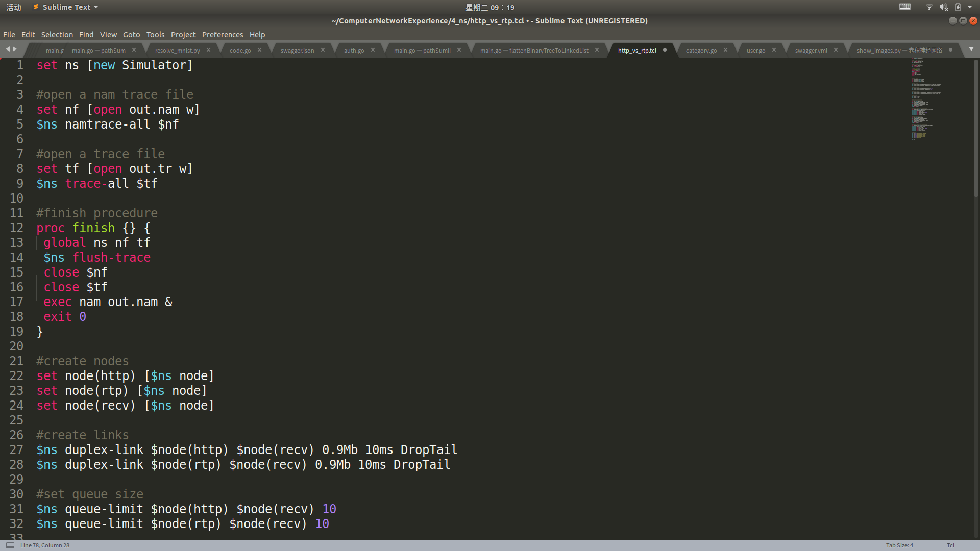Open Tcl syntax selector in status bar
Screen dimensions: 980x551
pos(950,545)
